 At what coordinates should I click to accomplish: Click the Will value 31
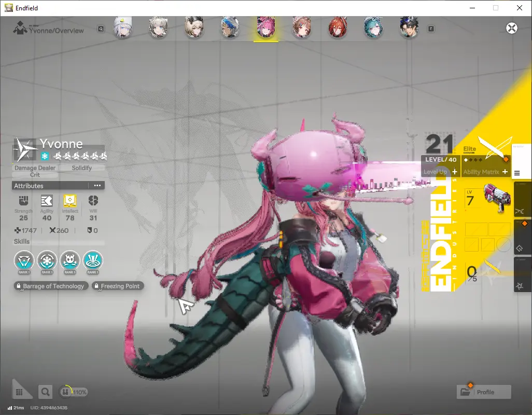(93, 218)
